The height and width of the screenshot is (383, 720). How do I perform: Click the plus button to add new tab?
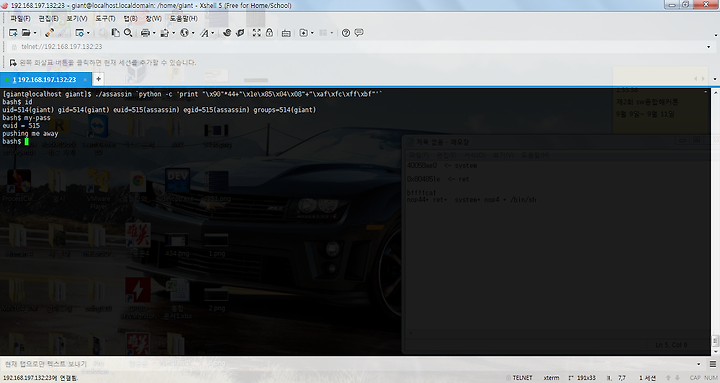pos(98,79)
